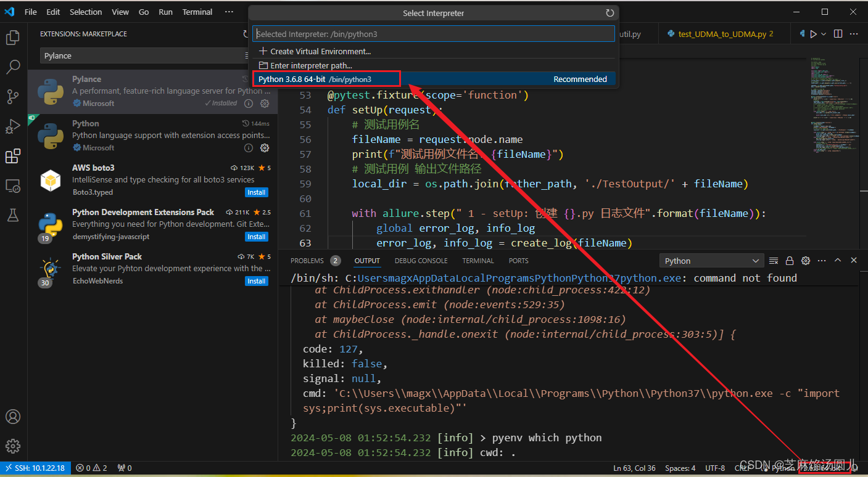
Task: Choose Python 3.6.8 64-bit interpreter
Action: pyautogui.click(x=434, y=79)
